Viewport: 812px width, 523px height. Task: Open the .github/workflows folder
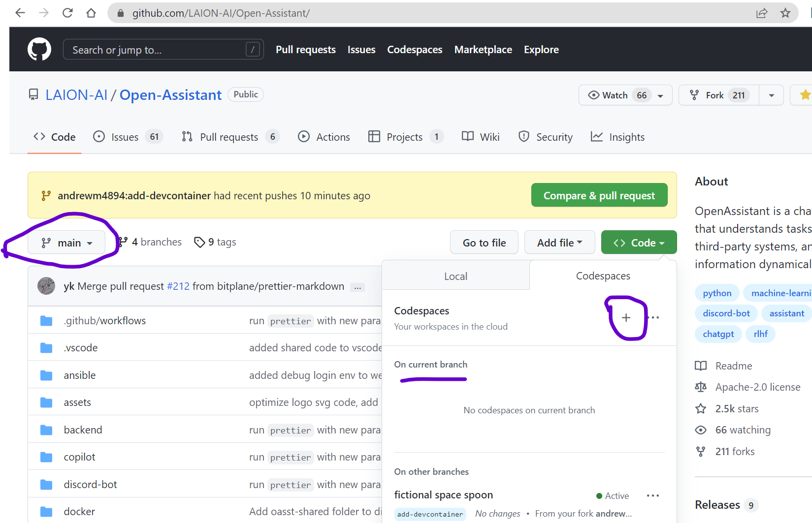tap(104, 321)
